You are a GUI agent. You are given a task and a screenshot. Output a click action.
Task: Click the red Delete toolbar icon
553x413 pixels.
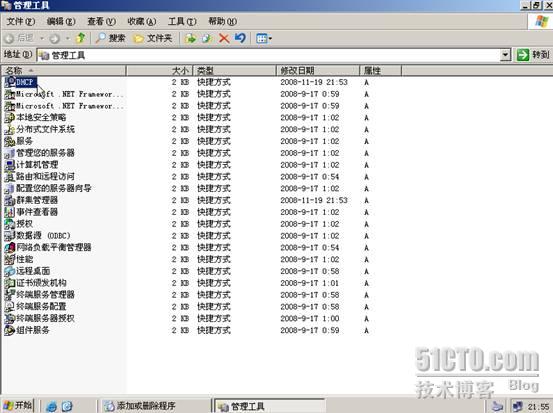point(224,38)
